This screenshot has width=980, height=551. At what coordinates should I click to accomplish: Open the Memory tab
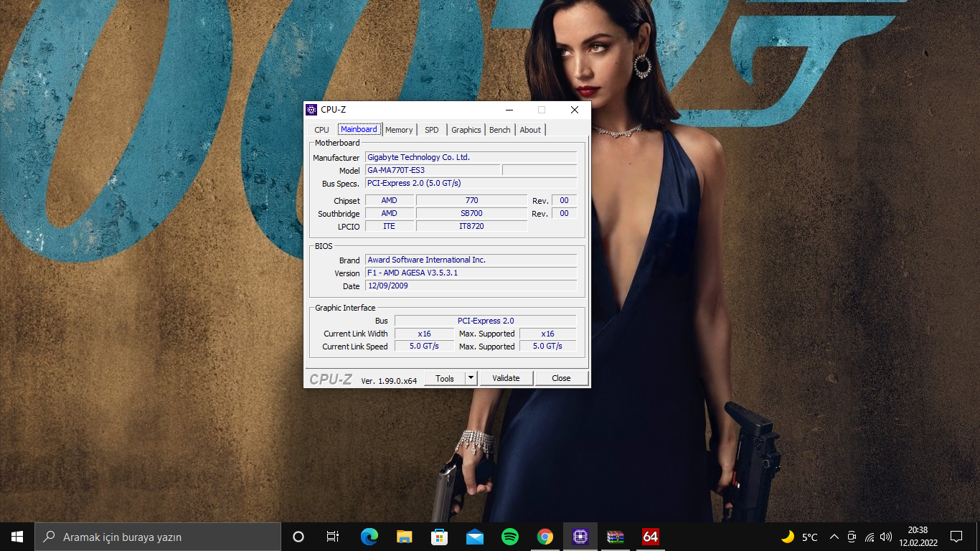399,130
